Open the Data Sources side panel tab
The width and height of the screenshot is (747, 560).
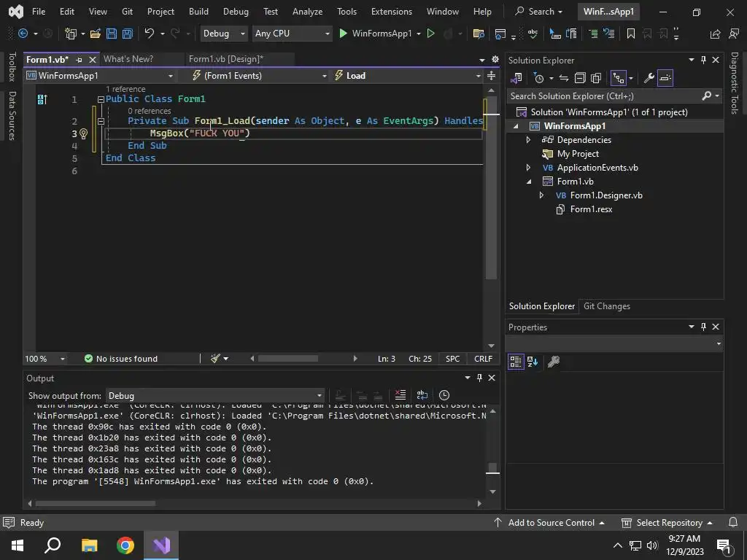(12, 116)
